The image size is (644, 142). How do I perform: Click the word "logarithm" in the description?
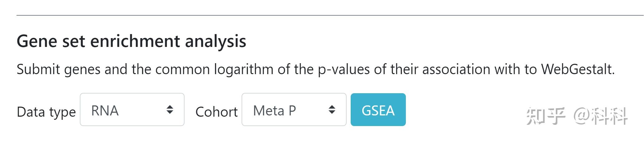(x=243, y=69)
